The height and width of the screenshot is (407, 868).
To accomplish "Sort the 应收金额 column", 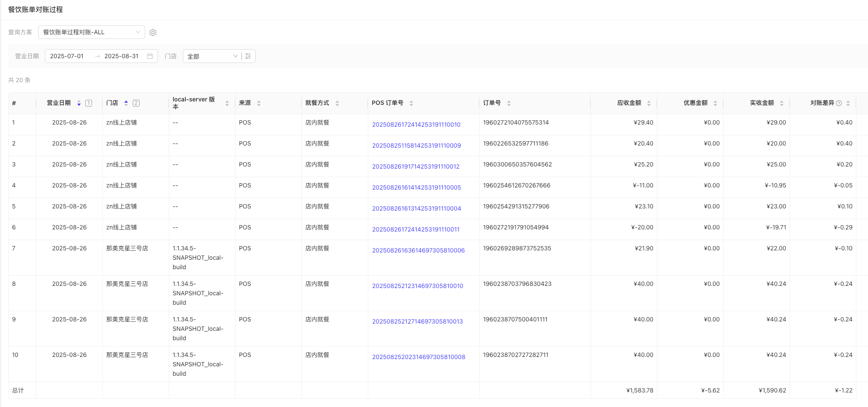I will [649, 103].
